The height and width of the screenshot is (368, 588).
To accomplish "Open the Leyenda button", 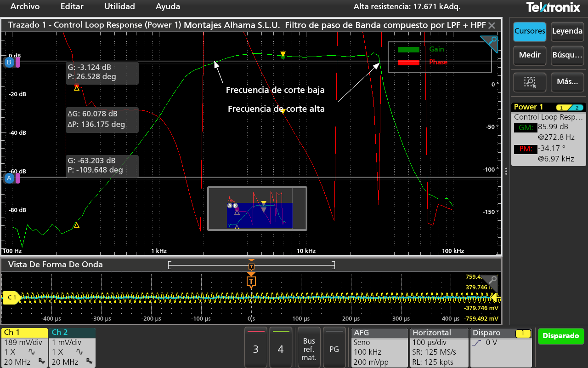I will coord(567,31).
